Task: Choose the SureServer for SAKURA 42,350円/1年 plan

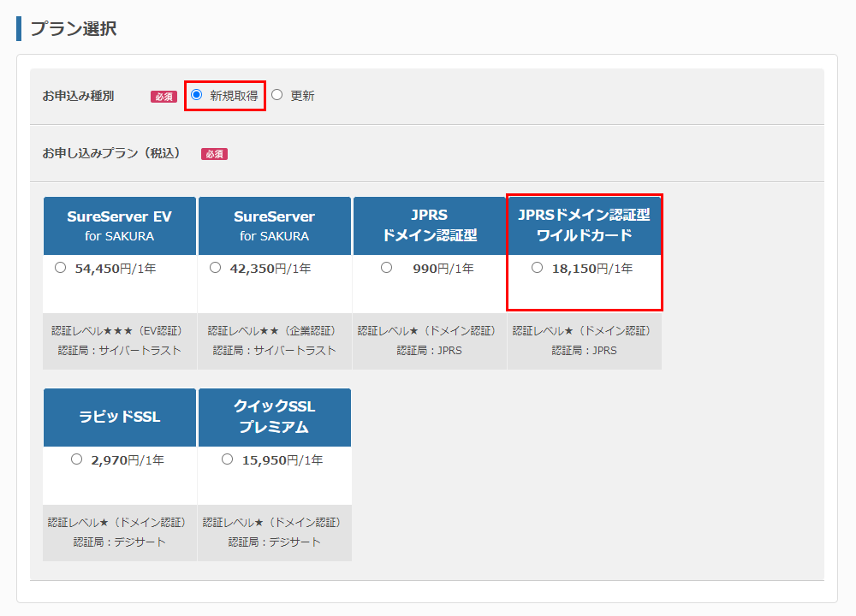Action: coord(215,268)
